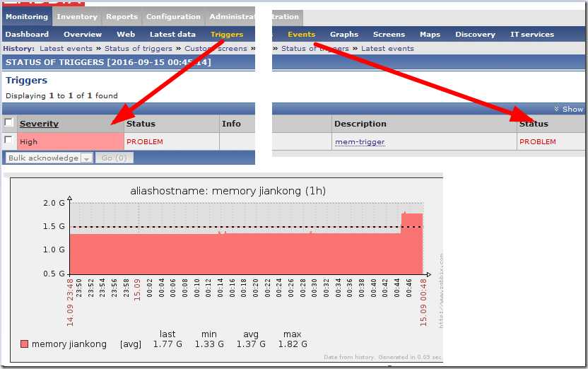Viewport: 588px width, 369px height.
Task: Open the Maps submenu item
Action: 430,34
